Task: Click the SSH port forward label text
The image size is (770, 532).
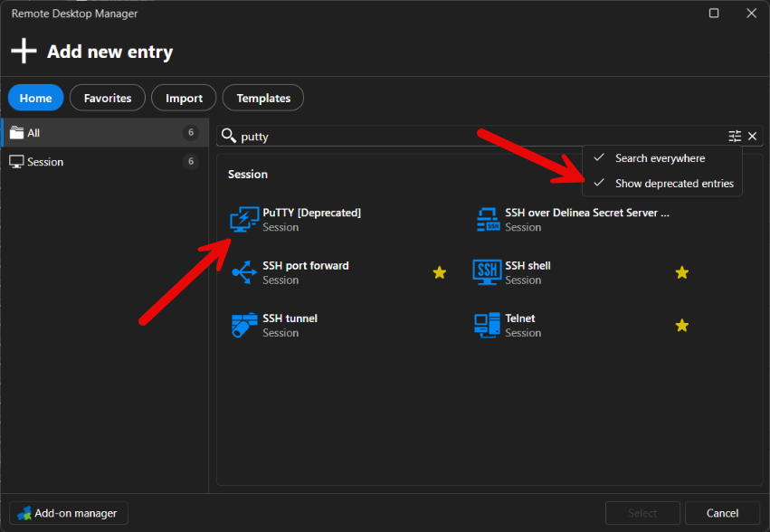Action: [306, 266]
